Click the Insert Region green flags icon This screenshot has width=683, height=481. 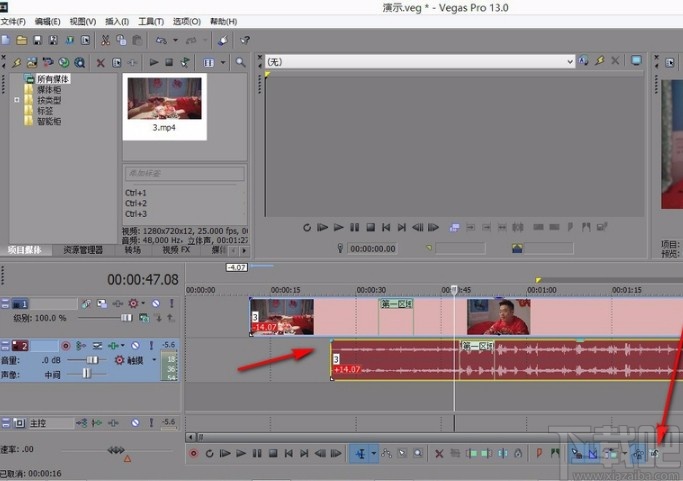[555, 453]
